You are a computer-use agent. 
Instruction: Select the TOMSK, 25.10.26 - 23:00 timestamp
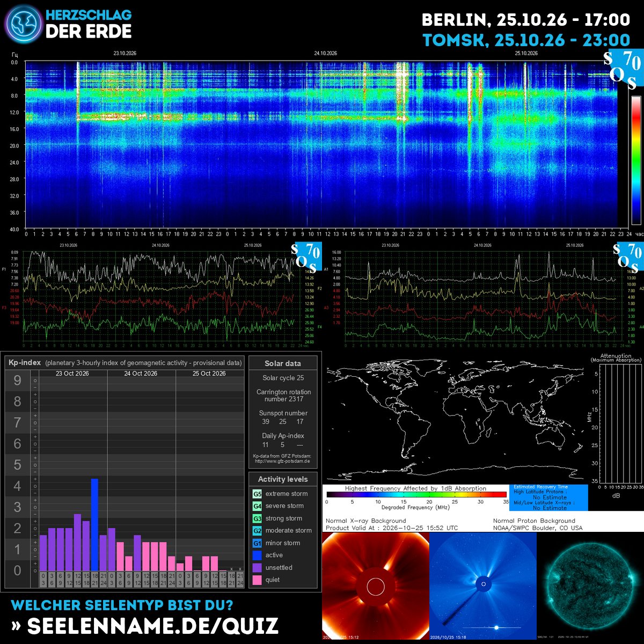click(x=526, y=40)
